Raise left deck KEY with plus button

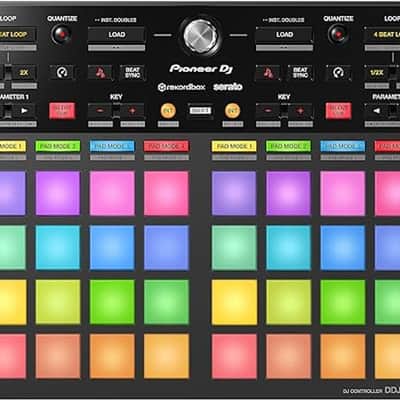point(133,111)
